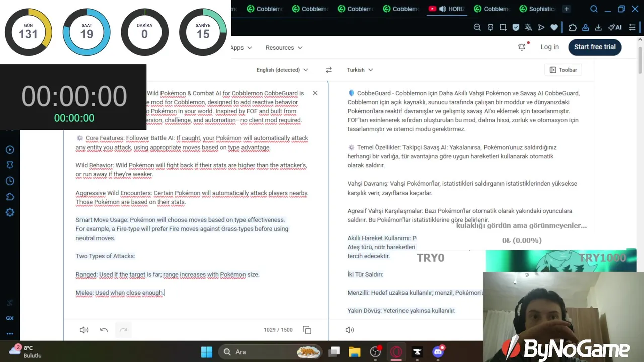Click inside the source text editing area

pos(196,201)
